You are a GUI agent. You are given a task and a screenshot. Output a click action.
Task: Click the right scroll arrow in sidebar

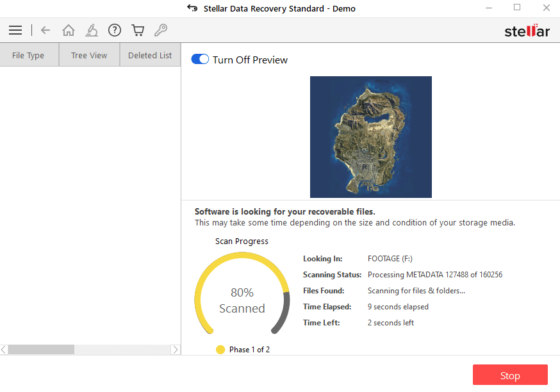point(176,350)
